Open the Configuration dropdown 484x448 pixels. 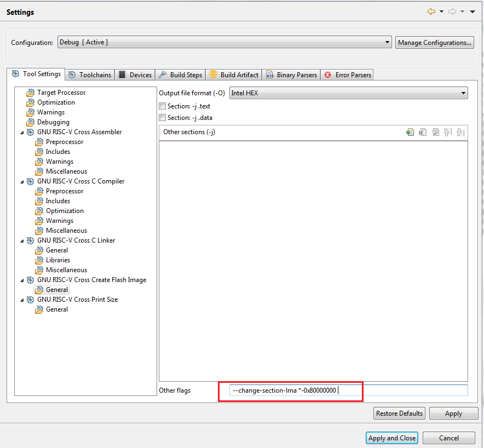pos(224,42)
